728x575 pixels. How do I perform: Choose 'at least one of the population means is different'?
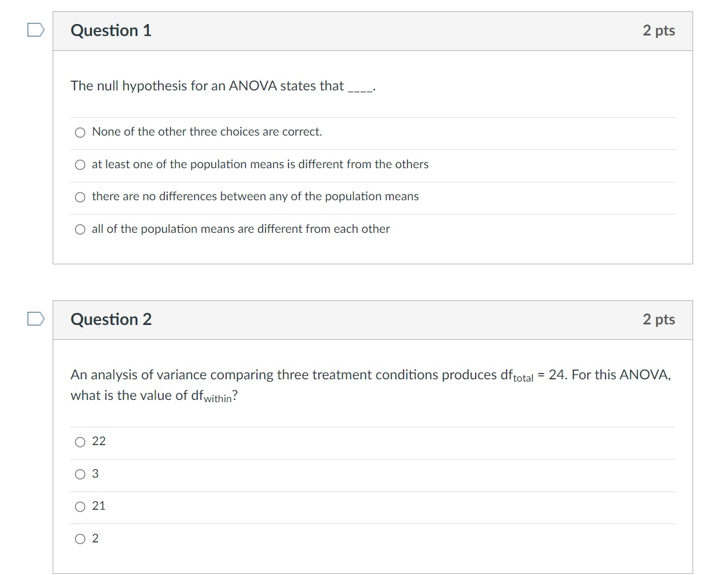(x=80, y=165)
